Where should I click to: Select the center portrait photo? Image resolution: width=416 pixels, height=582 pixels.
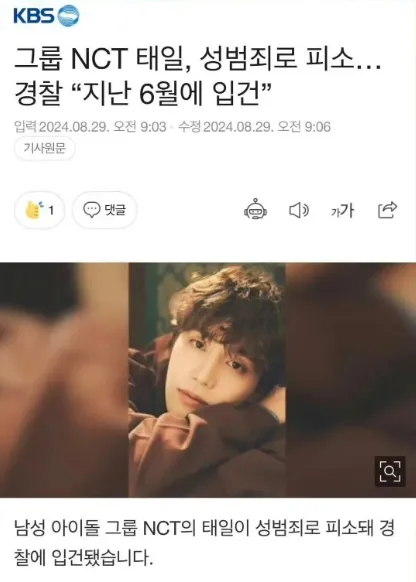[x=207, y=380]
